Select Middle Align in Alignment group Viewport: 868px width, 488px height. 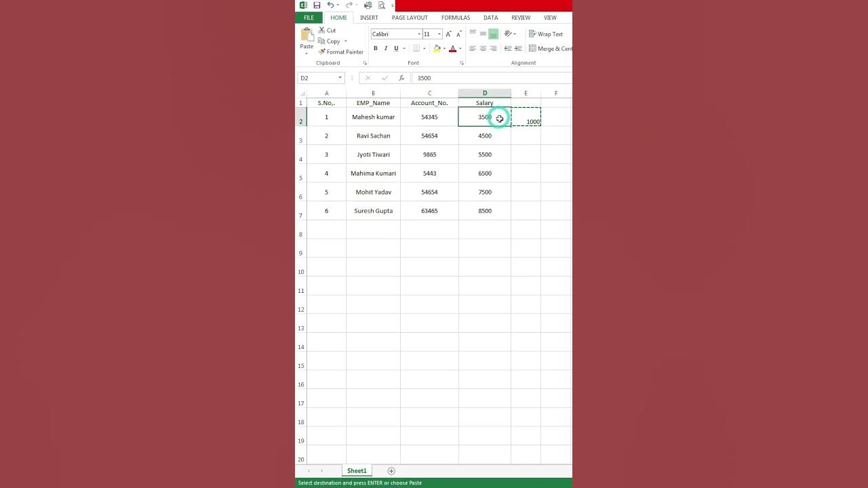coord(483,34)
